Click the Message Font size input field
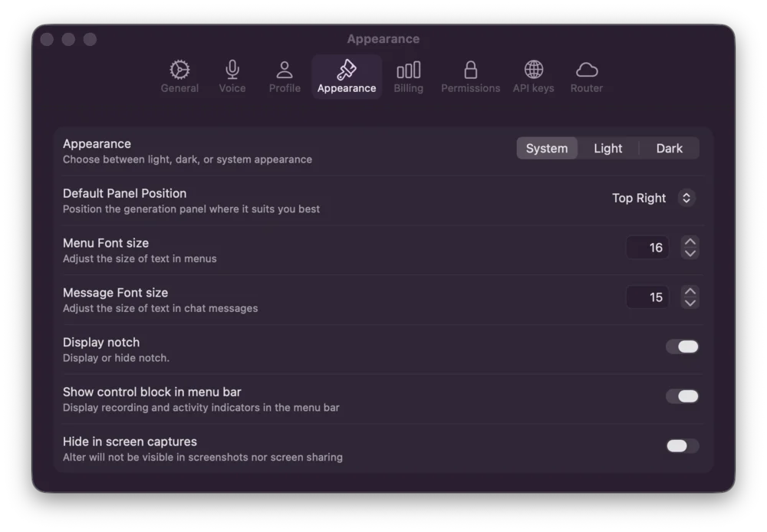767x532 pixels. tap(647, 297)
